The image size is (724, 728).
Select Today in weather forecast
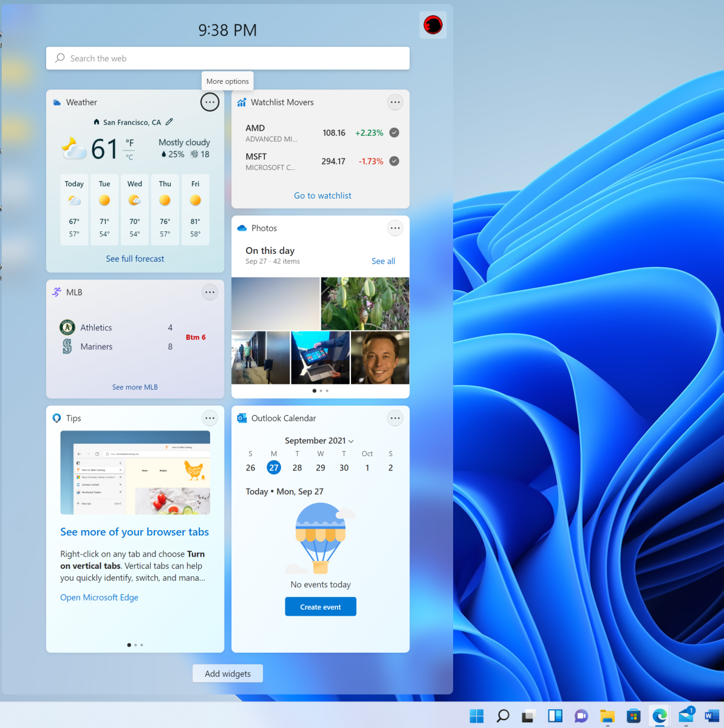coord(74,209)
